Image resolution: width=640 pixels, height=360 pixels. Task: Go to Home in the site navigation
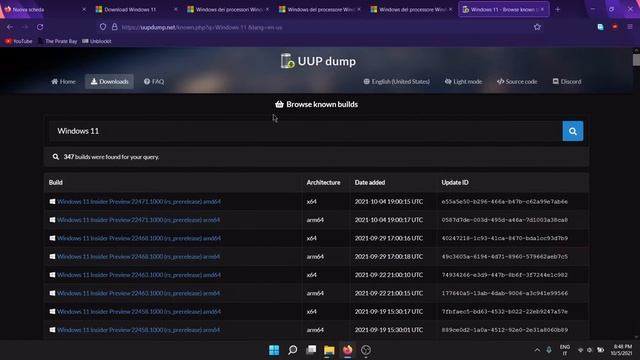click(x=63, y=82)
